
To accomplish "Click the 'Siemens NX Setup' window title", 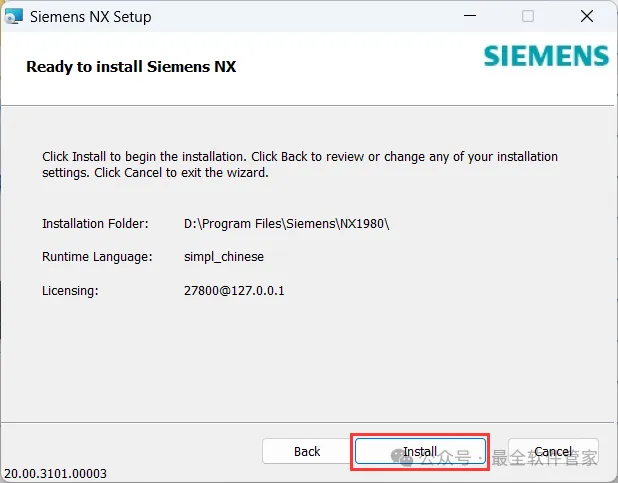I will click(x=91, y=17).
